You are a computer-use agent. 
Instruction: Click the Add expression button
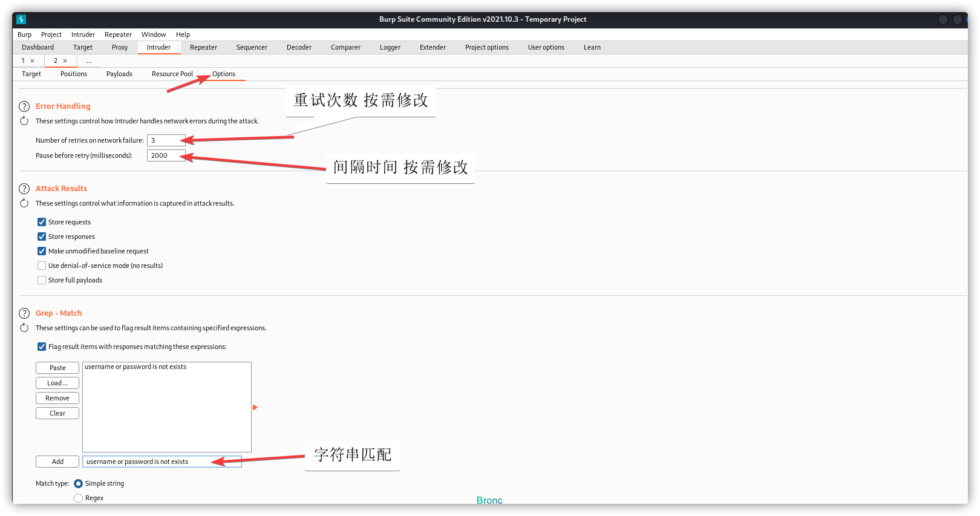point(57,462)
